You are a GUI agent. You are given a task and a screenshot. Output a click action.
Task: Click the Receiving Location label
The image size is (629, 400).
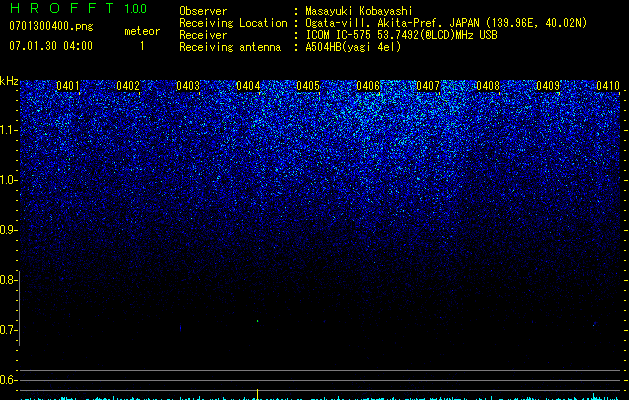click(x=233, y=23)
